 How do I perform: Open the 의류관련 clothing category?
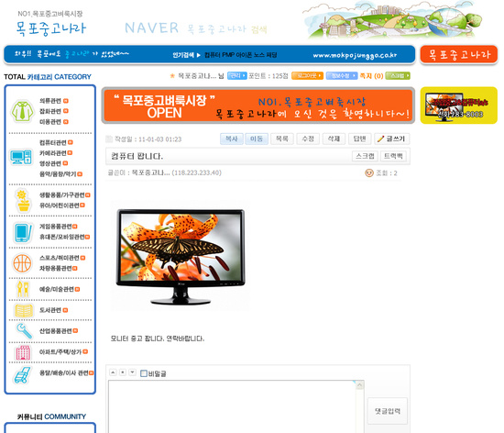coord(50,101)
